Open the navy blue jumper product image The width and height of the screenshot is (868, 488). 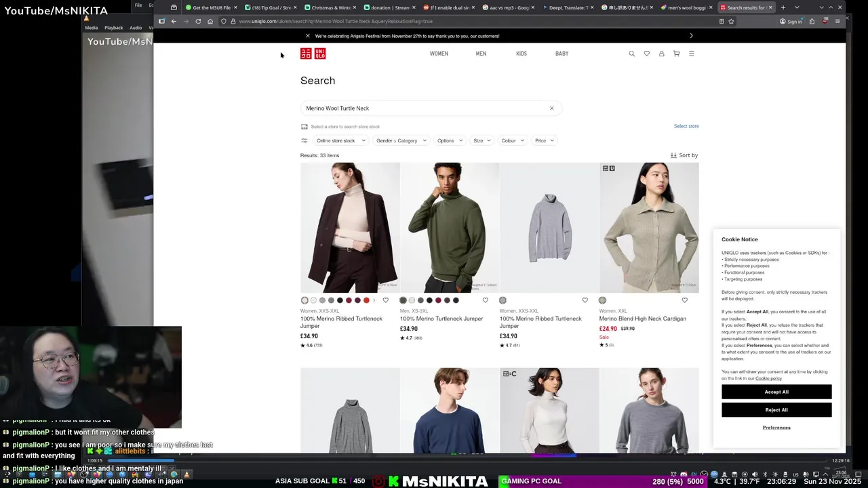tap(450, 411)
